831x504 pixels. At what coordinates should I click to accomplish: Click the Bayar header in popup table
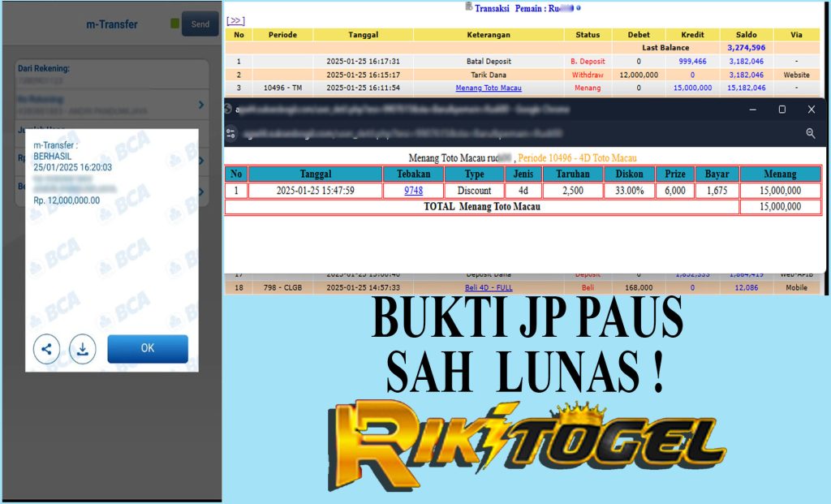(717, 174)
